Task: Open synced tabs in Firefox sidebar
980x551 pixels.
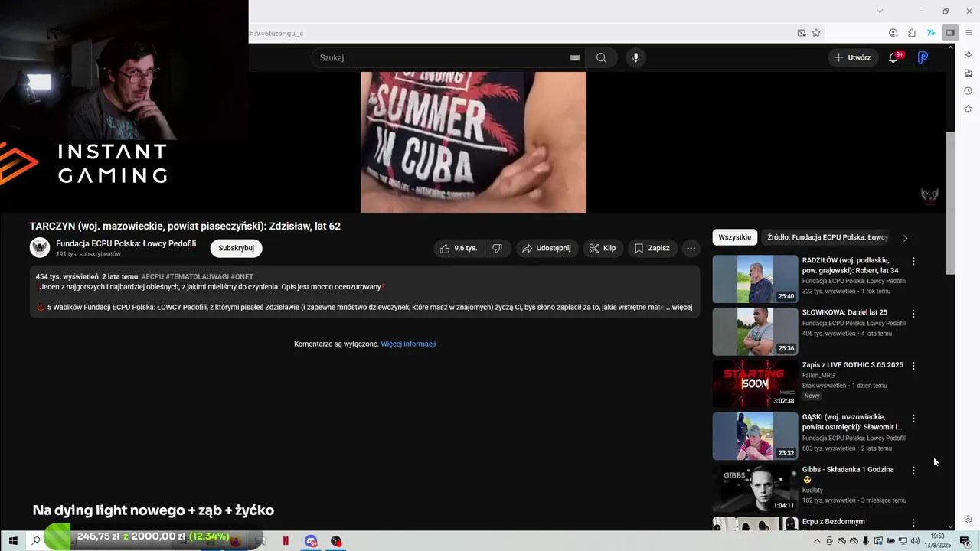Action: [x=969, y=73]
